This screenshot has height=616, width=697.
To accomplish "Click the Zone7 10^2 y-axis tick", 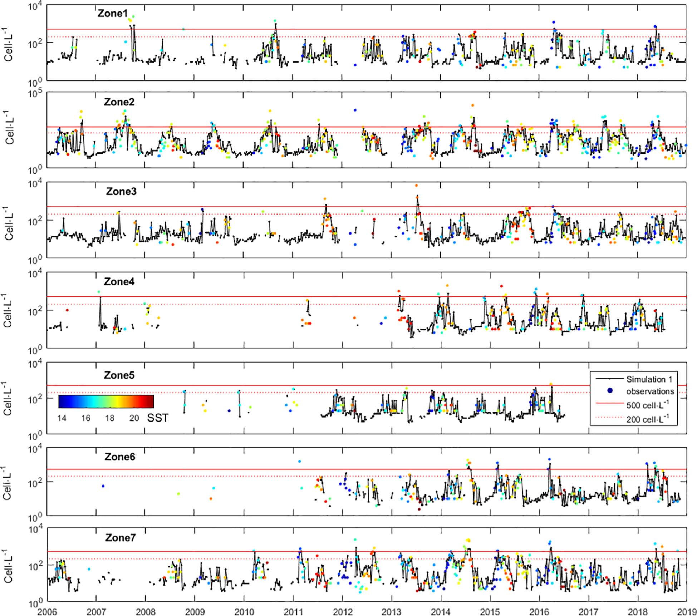I will (34, 565).
